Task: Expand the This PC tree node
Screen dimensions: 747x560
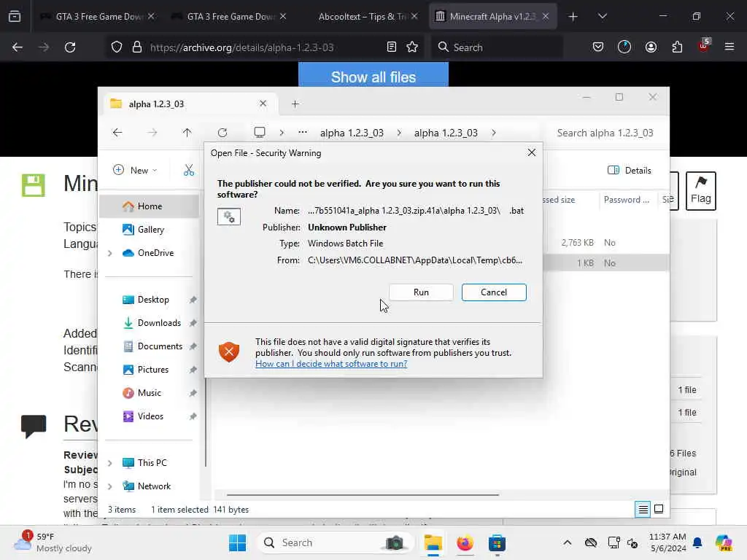Action: tap(110, 463)
